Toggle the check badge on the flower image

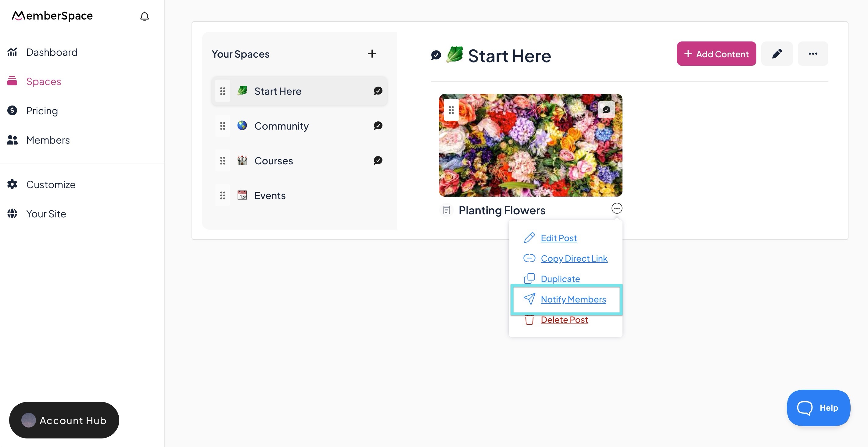coord(606,110)
